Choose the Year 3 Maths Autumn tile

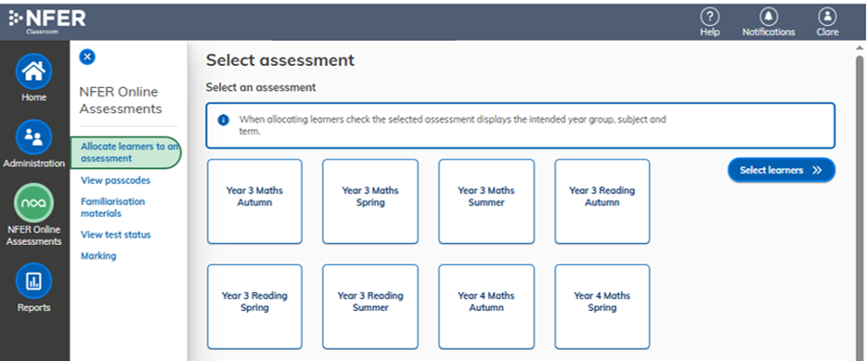(x=254, y=201)
